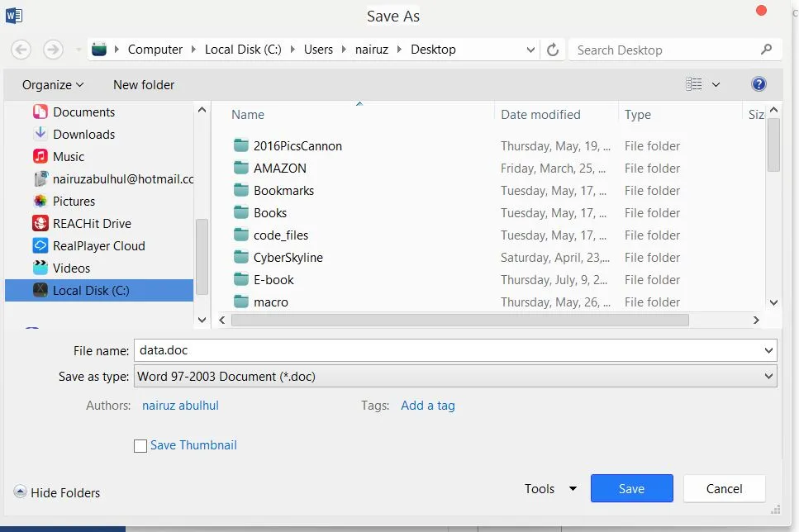Click Users in the address breadcrumb
Image resolution: width=799 pixels, height=532 pixels.
[x=318, y=50]
